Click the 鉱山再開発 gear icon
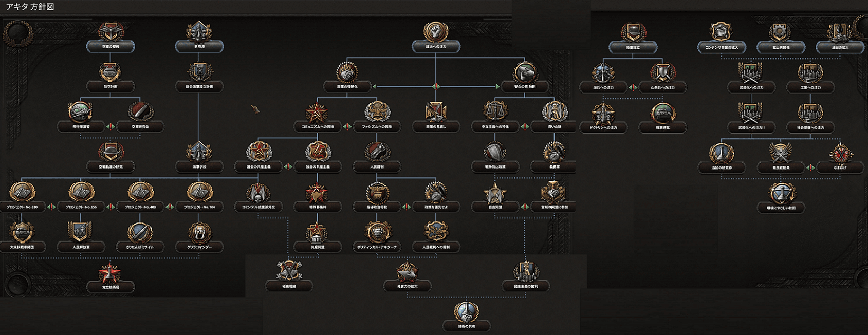868x335 pixels. pyautogui.click(x=780, y=33)
